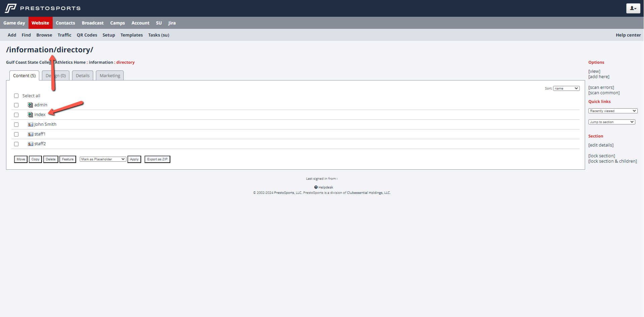Open the Broadcast menu
This screenshot has height=317, width=644.
click(93, 23)
